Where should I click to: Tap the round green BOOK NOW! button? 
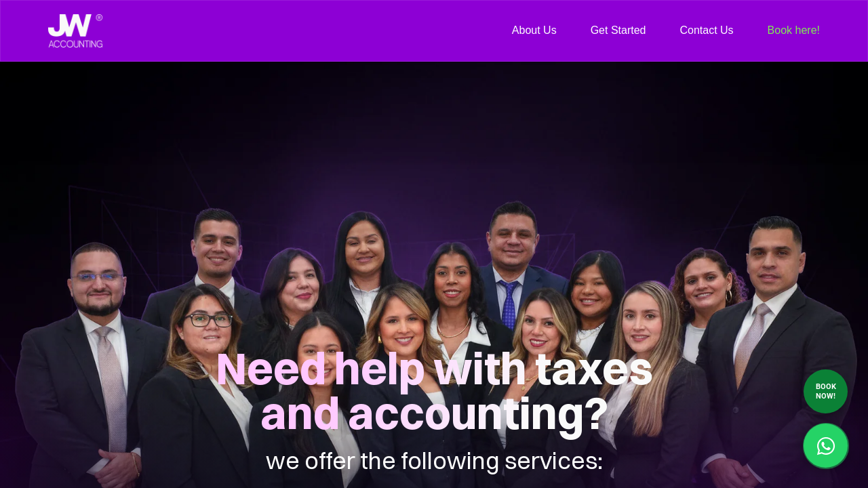tap(825, 391)
